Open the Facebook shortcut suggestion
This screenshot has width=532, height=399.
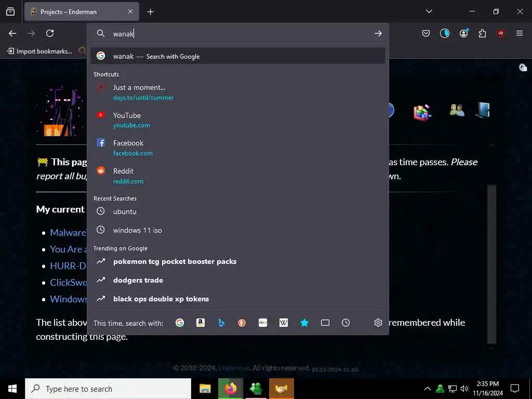coord(238,148)
